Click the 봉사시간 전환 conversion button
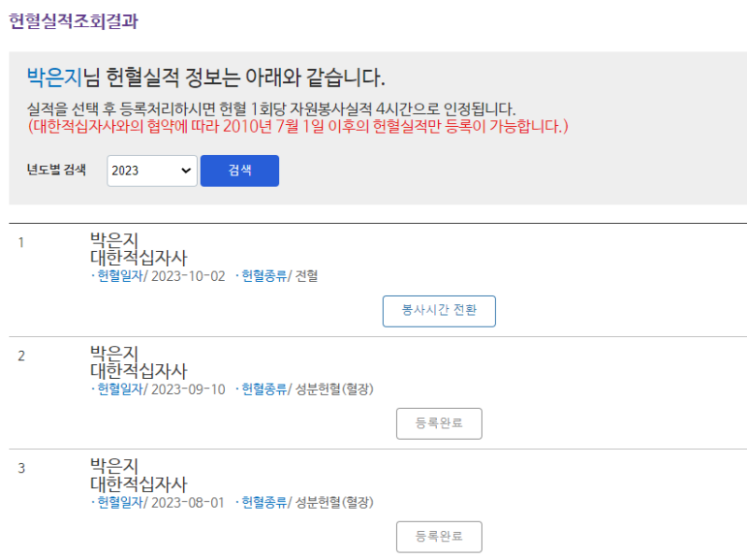 click(439, 311)
